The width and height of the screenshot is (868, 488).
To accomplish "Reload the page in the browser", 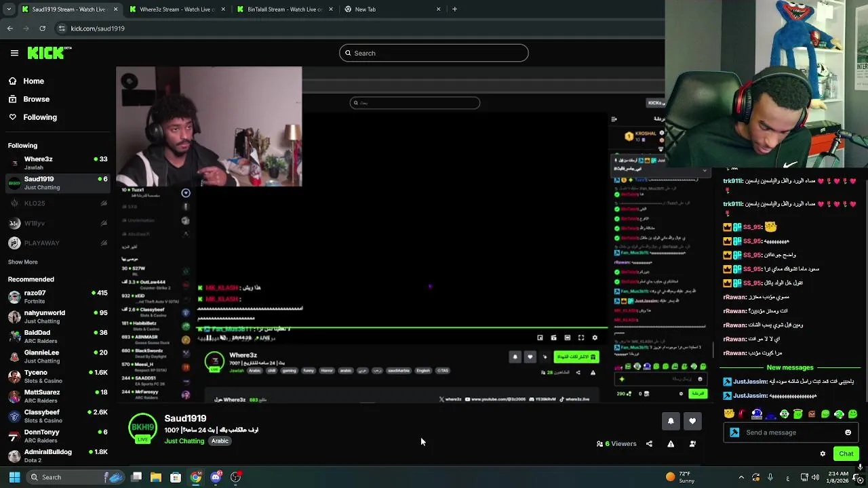I will pos(42,28).
